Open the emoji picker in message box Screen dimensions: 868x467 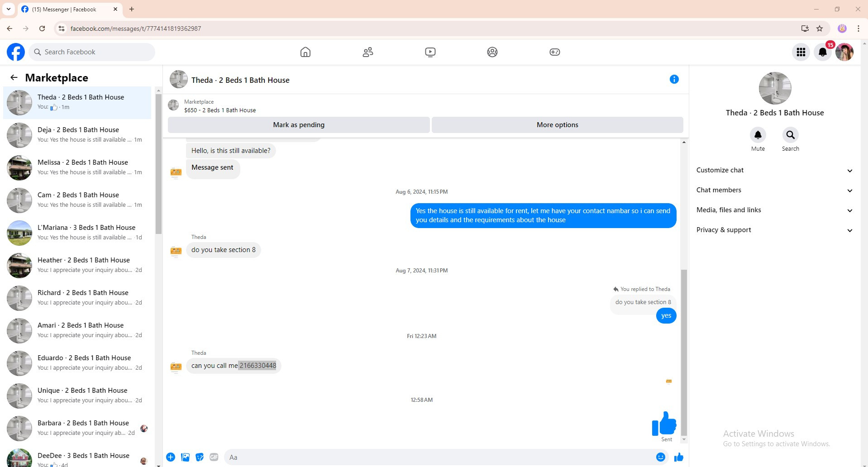pyautogui.click(x=661, y=457)
